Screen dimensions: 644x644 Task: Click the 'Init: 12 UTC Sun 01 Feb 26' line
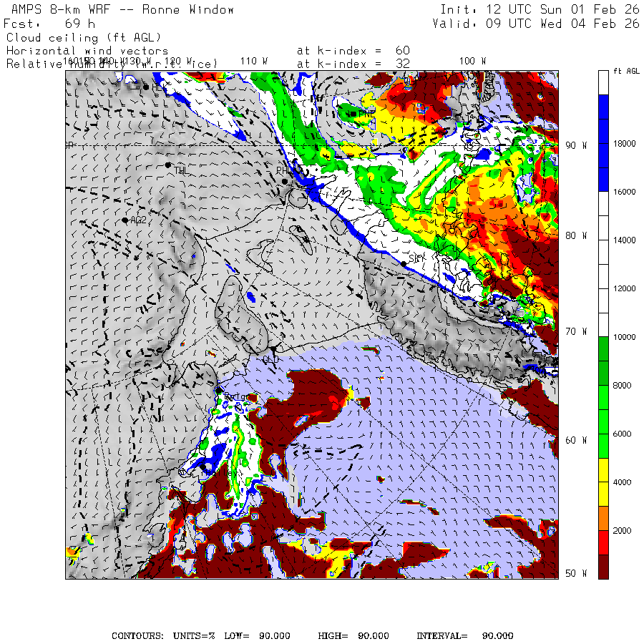[540, 9]
